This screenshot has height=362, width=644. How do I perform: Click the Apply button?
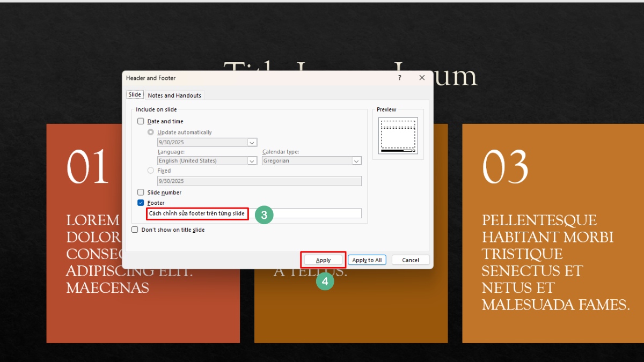coord(323,260)
